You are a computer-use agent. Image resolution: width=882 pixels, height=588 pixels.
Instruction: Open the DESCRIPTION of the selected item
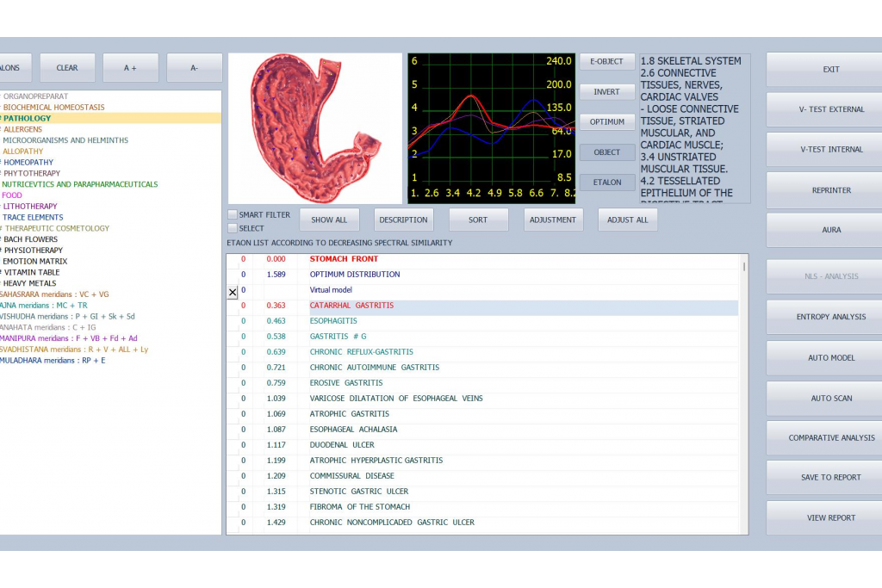click(x=404, y=220)
